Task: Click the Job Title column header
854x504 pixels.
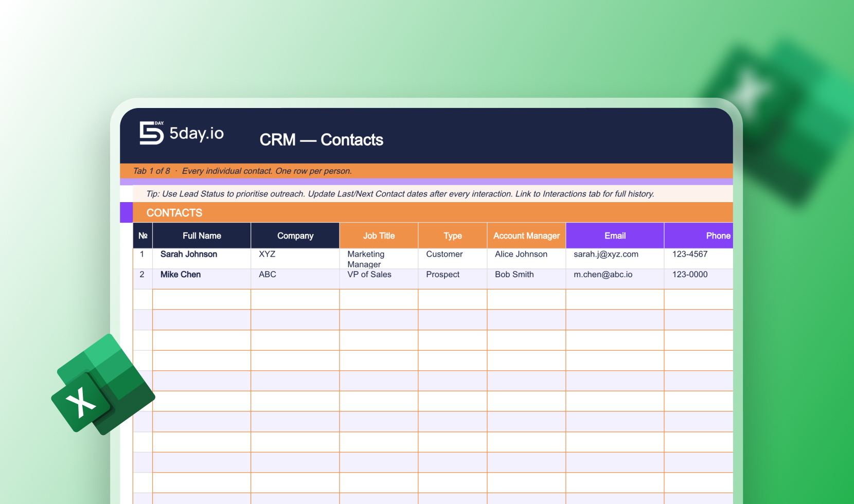Action: click(379, 236)
